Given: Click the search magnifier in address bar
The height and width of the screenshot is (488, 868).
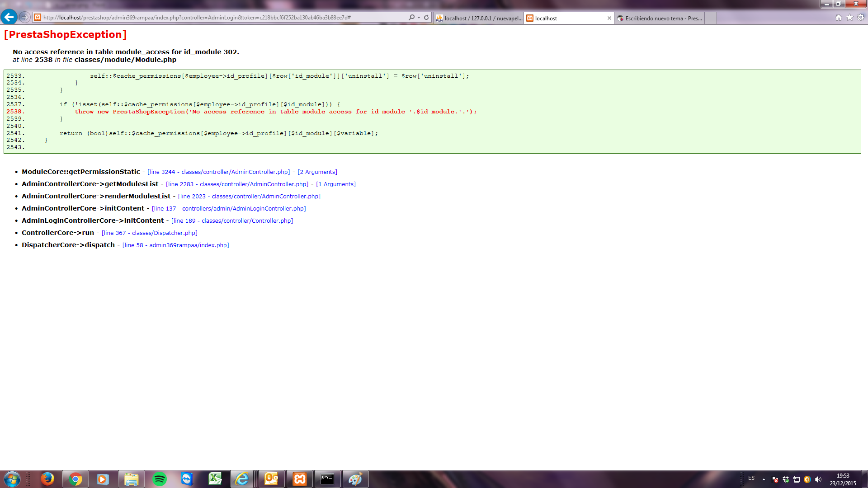Looking at the screenshot, I should pos(411,18).
